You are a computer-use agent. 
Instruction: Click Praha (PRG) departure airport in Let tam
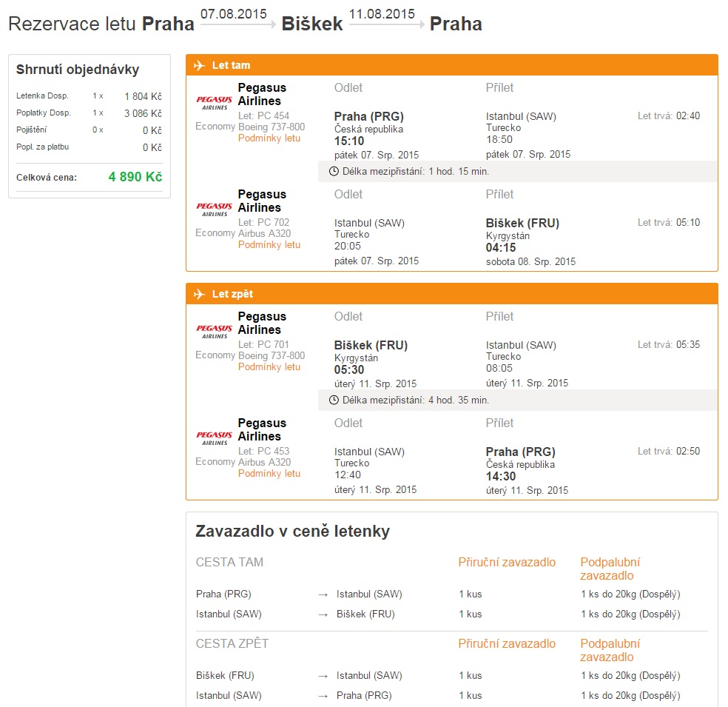(369, 116)
